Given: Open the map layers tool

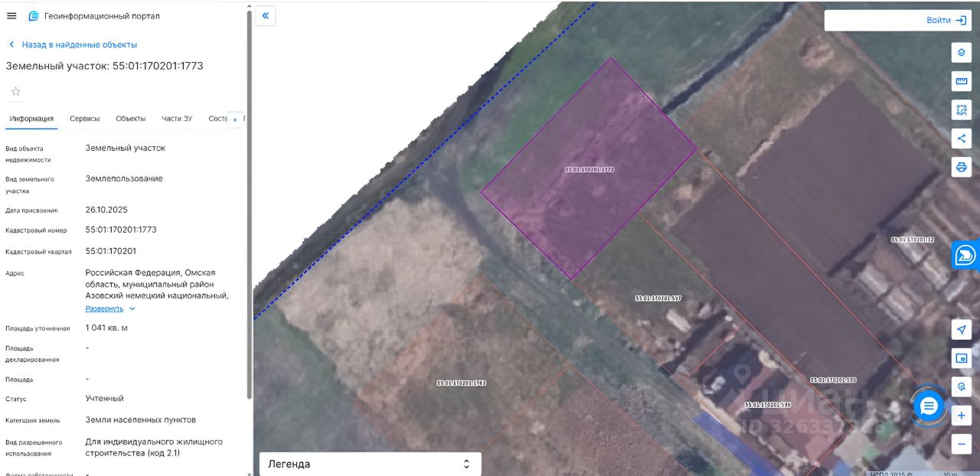Looking at the screenshot, I should [x=961, y=53].
